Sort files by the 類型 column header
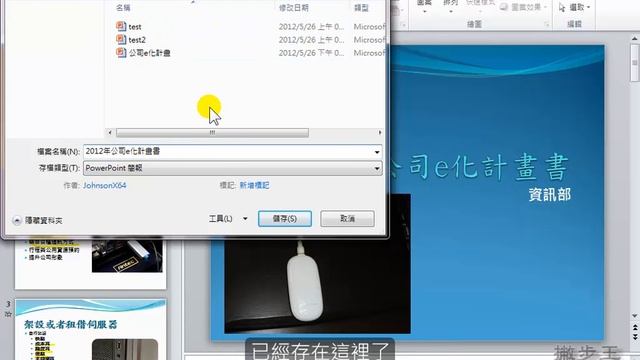 [361, 8]
